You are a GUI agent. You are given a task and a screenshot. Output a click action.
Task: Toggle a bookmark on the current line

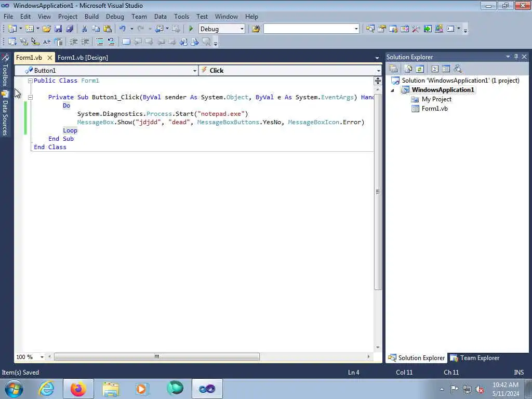tap(126, 42)
